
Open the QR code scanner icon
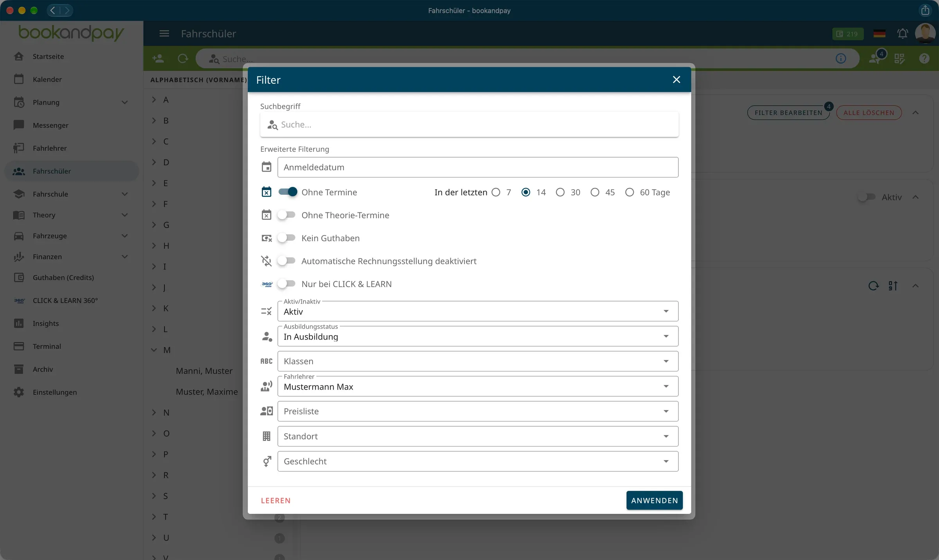click(x=899, y=59)
